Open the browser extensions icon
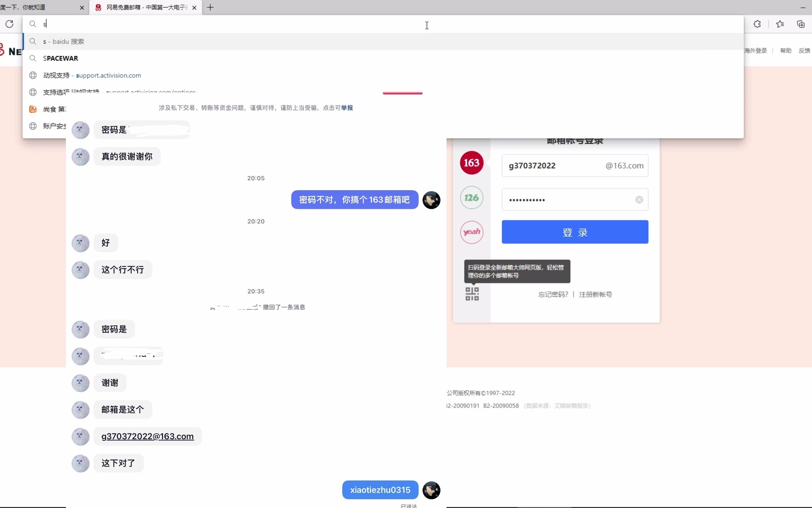Viewport: 812px width, 508px height. 757,24
